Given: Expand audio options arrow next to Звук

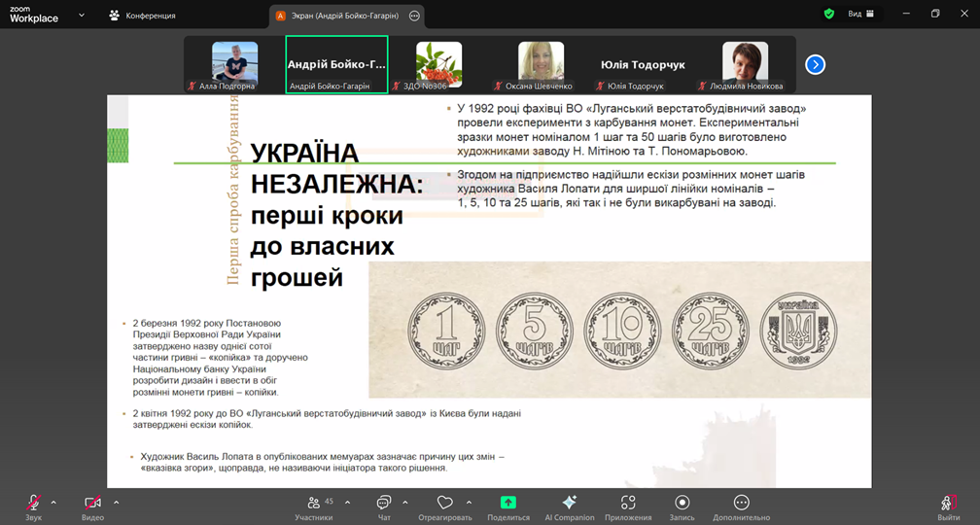Looking at the screenshot, I should 53,502.
